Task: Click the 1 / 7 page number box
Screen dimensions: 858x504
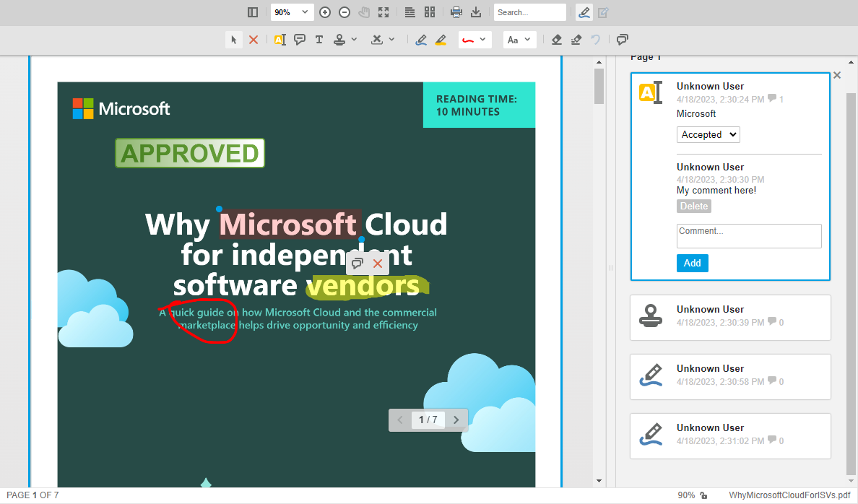Action: coord(428,420)
